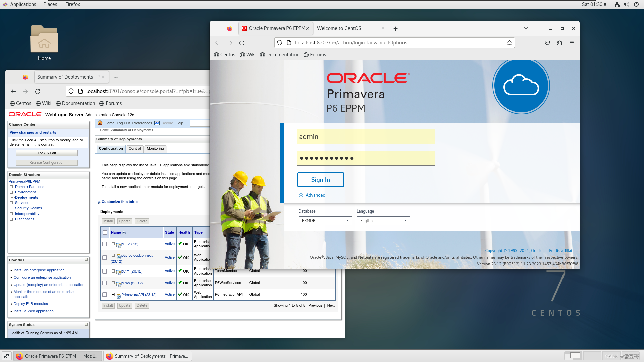The width and height of the screenshot is (644, 362).
Task: Click the Lock & Edit button
Action: pyautogui.click(x=47, y=153)
